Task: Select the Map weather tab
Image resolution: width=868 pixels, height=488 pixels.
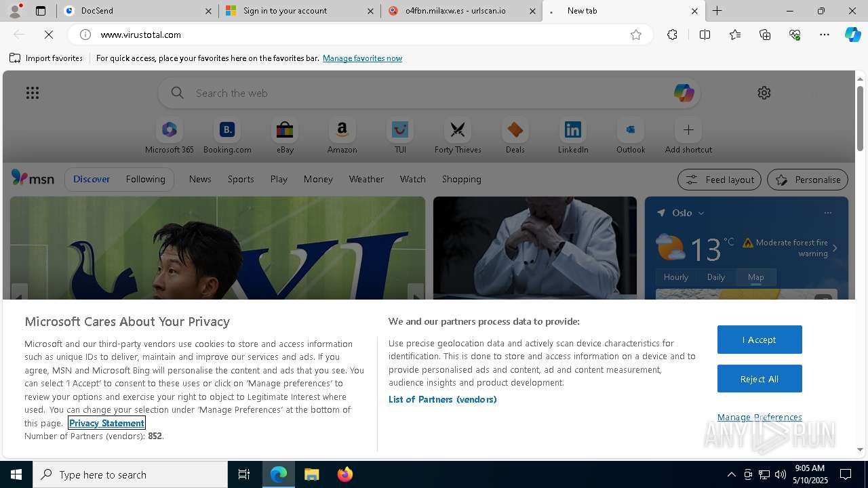Action: click(755, 277)
